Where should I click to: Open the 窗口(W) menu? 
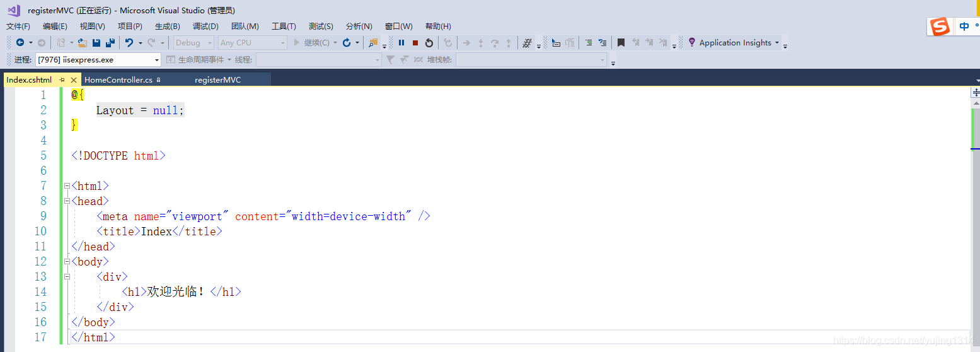tap(398, 26)
